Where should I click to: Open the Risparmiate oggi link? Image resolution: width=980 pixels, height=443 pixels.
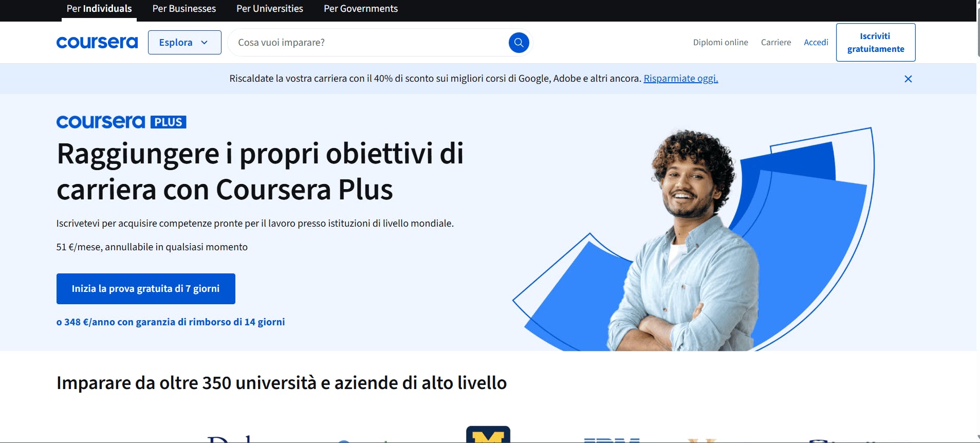click(x=681, y=79)
